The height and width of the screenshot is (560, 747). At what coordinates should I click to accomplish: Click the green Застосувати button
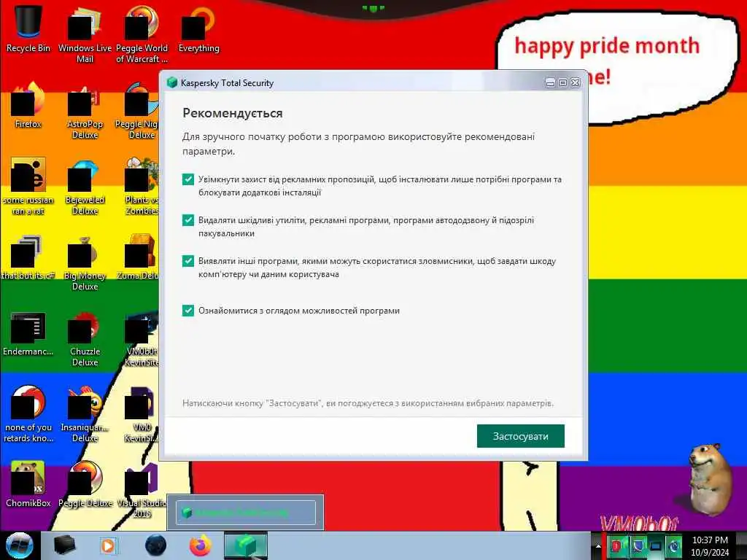520,436
